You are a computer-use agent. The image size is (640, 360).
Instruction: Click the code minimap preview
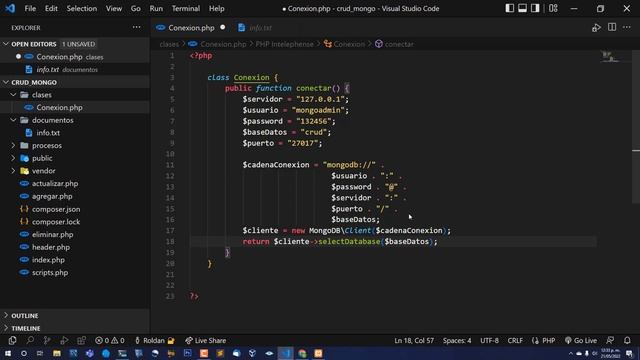(610, 56)
